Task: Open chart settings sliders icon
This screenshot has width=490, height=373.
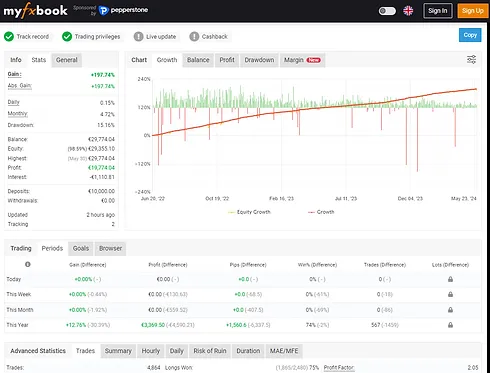Action: pos(471,60)
